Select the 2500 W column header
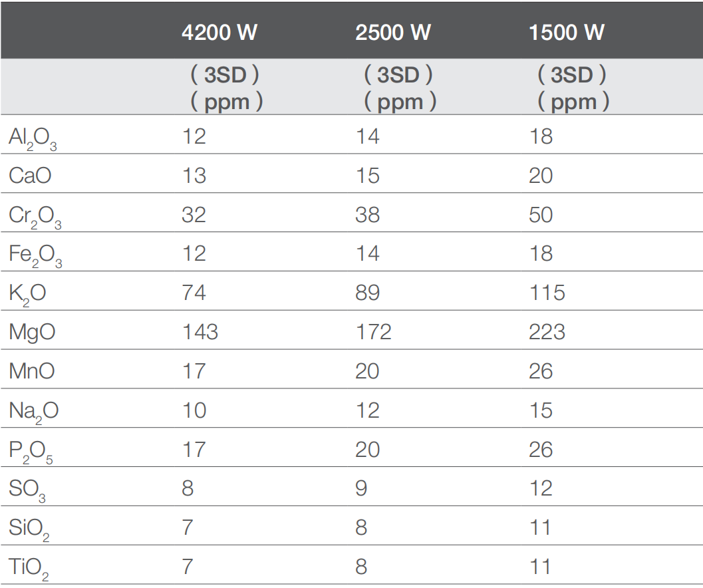The height and width of the screenshot is (588, 703). pyautogui.click(x=392, y=33)
